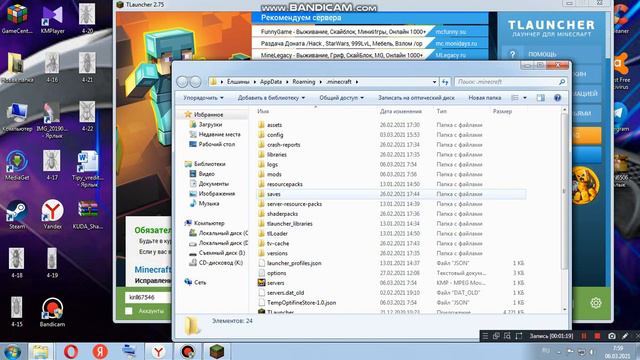
Task: Create a New folder via toolbar
Action: [x=484, y=98]
